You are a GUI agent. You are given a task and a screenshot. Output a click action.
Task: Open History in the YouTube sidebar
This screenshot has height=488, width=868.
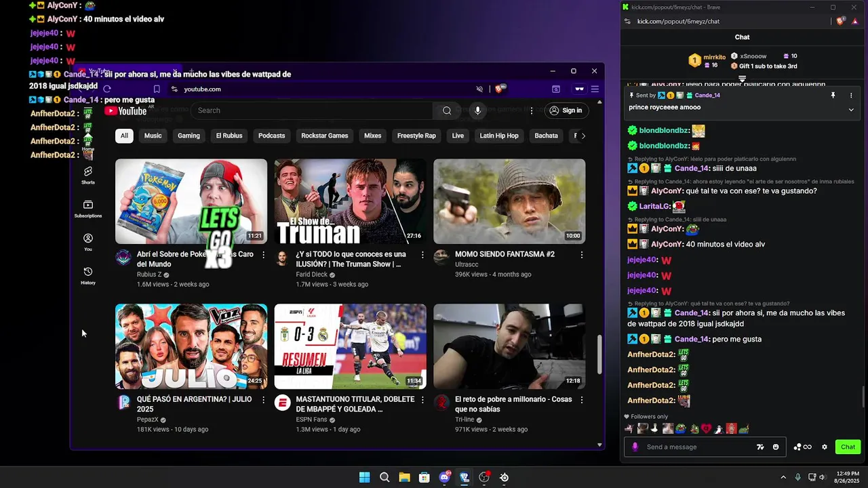[x=88, y=275]
